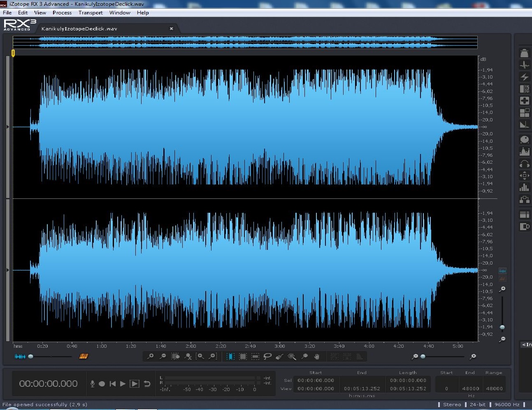Open the Process menu
This screenshot has height=410, width=532.
[x=62, y=13]
